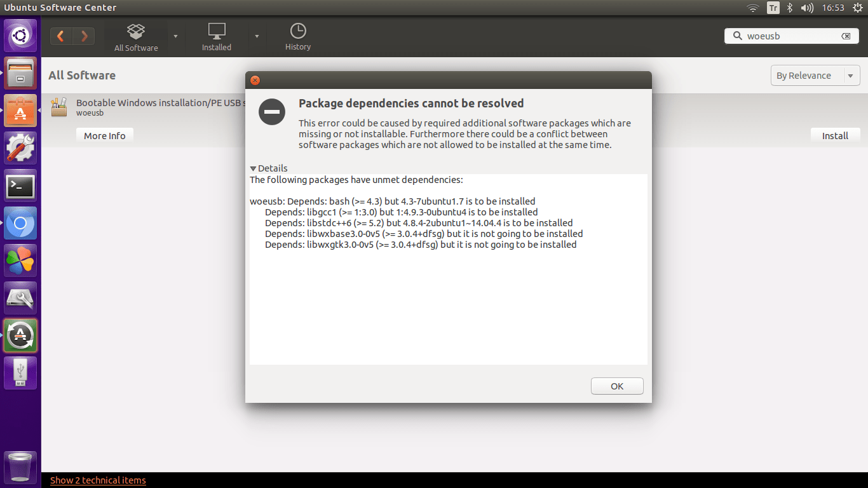Clear the search field text
Screen dimensions: 868x488
846,36
